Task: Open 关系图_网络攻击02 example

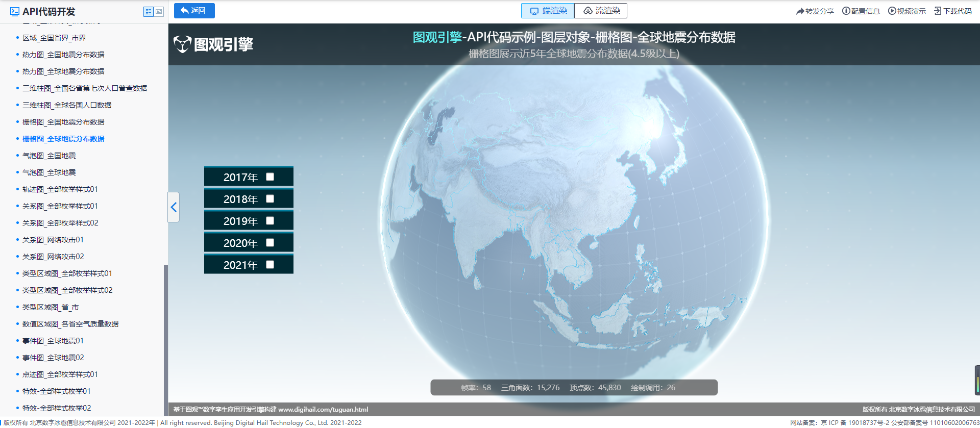Action: point(53,257)
